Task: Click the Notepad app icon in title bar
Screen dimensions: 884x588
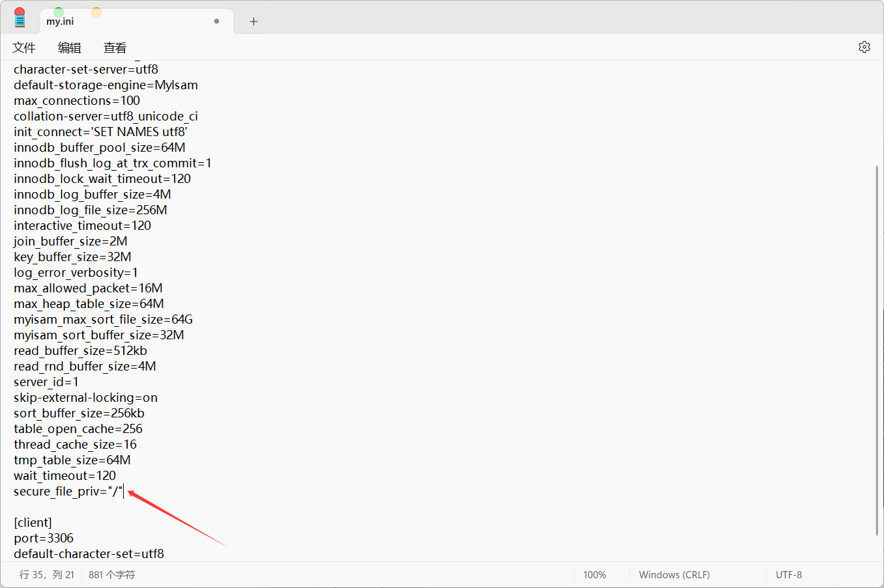Action: coord(20,19)
